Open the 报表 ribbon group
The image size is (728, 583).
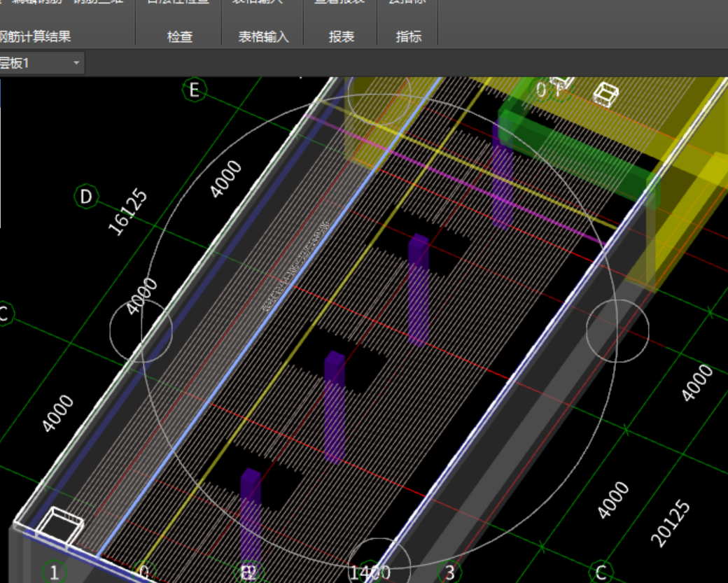pos(342,37)
